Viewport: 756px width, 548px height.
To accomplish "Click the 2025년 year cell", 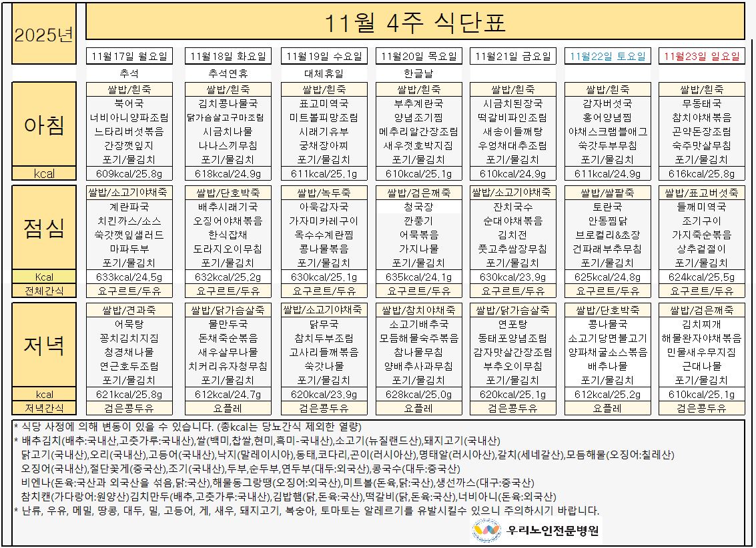I will pyautogui.click(x=44, y=36).
